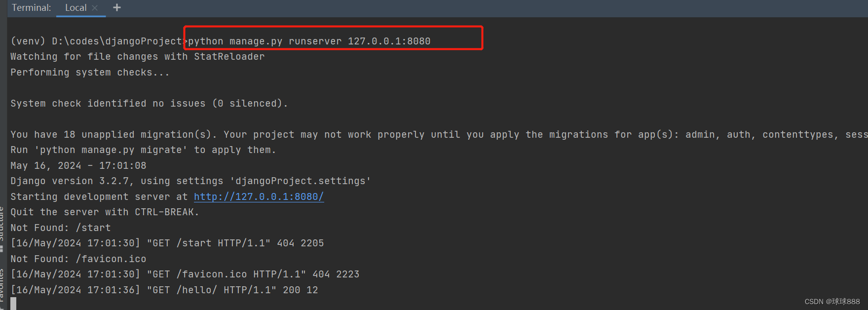Click the Not Found: /start message
The width and height of the screenshot is (868, 310).
pyautogui.click(x=59, y=227)
